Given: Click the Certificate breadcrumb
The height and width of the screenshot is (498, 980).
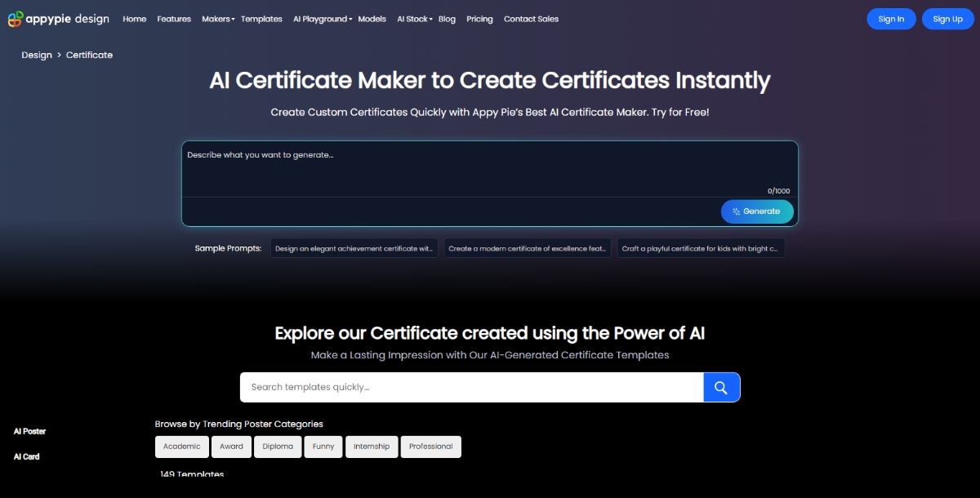Looking at the screenshot, I should pos(89,55).
